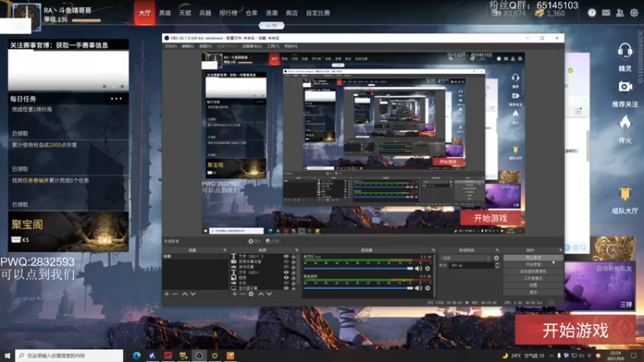Open the OBS 场景集合(S) menu
The image size is (644, 362).
(x=252, y=47)
